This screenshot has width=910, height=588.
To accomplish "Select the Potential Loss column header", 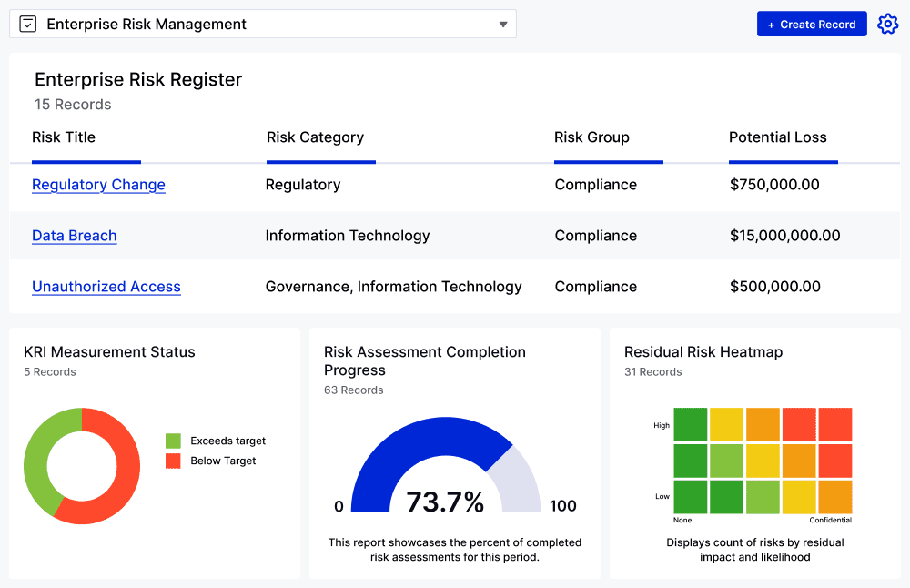I will click(777, 137).
